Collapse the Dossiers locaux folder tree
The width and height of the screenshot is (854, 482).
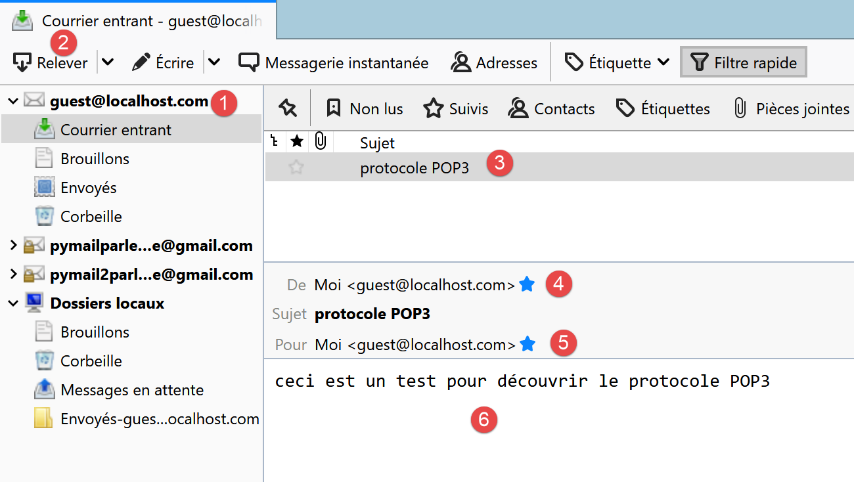13,303
